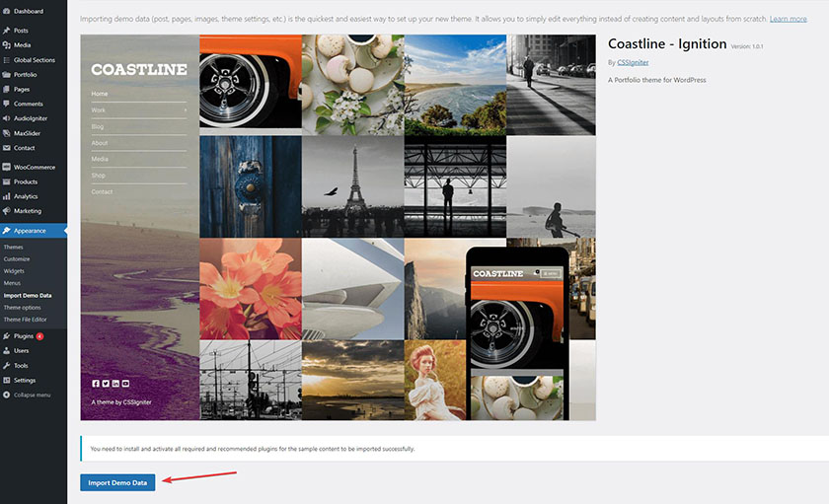
Task: Open the Contact menu item label
Action: [x=25, y=148]
